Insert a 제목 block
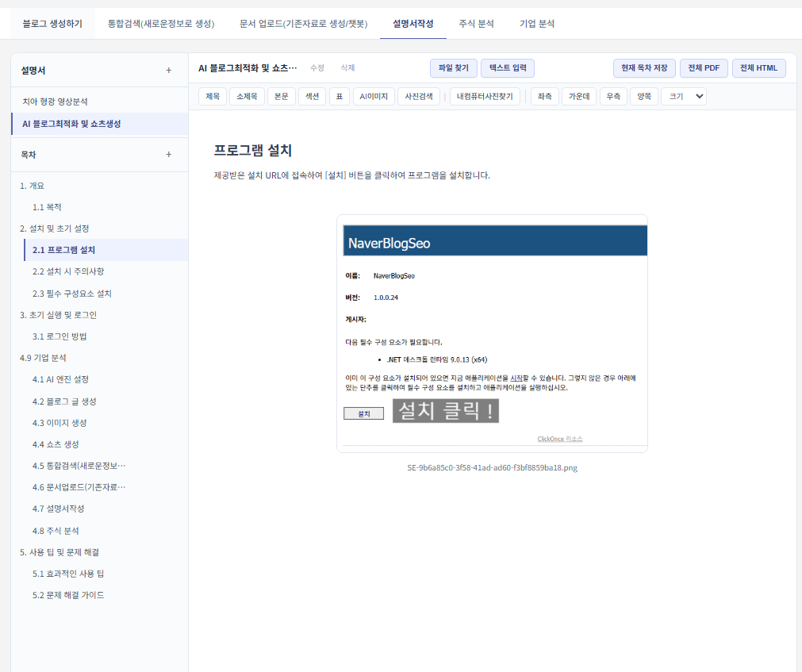802x672 pixels. click(x=213, y=96)
